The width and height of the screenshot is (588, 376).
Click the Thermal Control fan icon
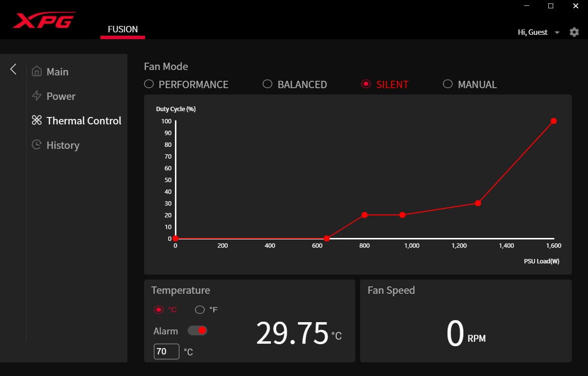pos(36,120)
